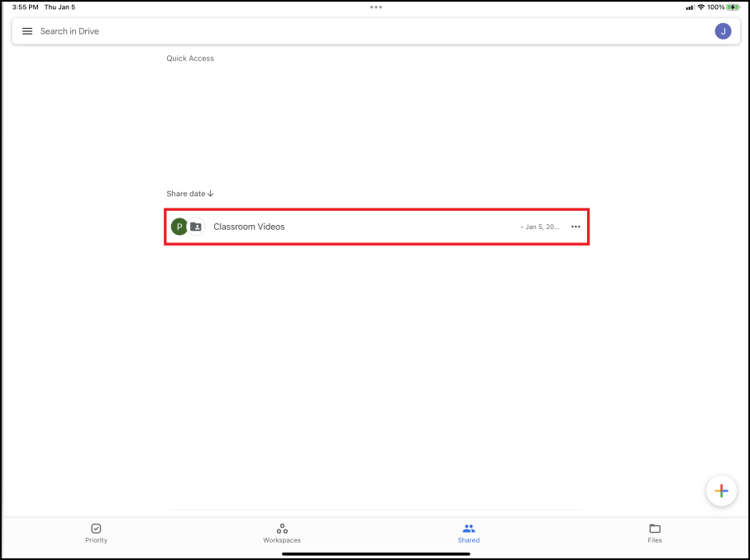Tap the Wi-Fi icon in status bar
The image size is (750, 560).
tap(700, 7)
